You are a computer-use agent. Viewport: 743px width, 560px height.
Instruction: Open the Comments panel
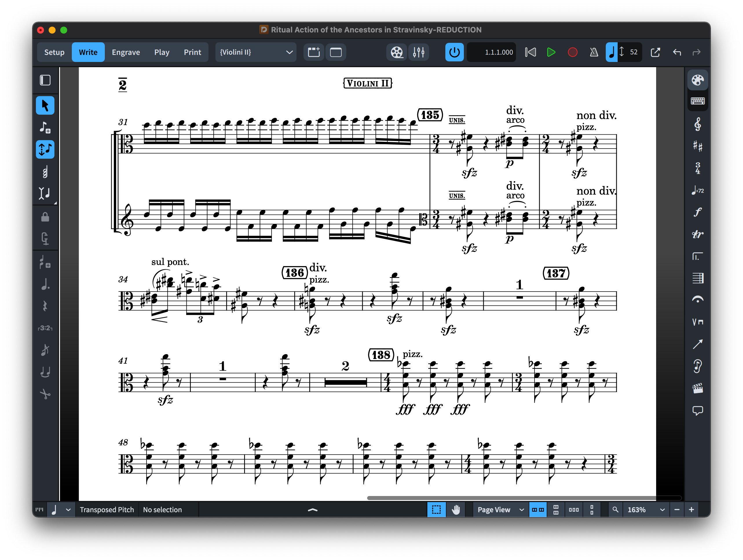tap(698, 410)
